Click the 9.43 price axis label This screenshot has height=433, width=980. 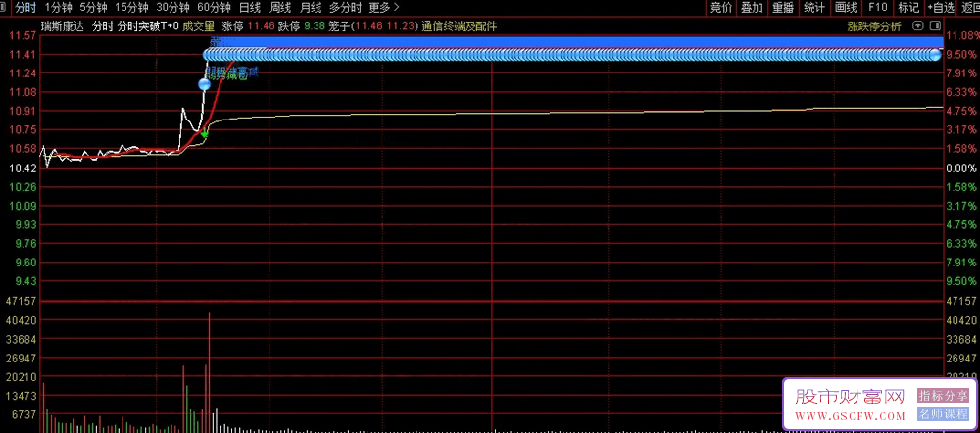24,280
